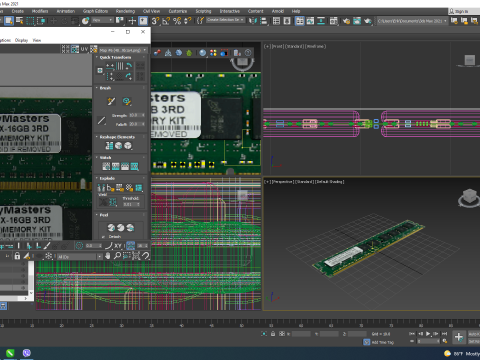Toggle the Angle Snap icon

(166, 21)
